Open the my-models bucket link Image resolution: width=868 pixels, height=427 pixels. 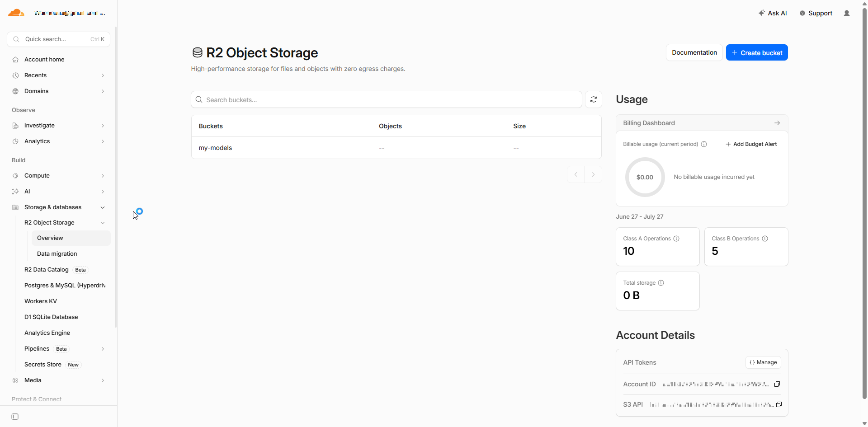click(215, 148)
